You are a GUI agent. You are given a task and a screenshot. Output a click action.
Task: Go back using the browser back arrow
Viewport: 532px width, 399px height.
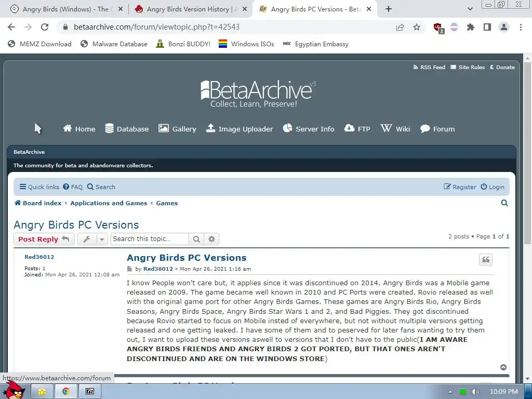tap(11, 27)
